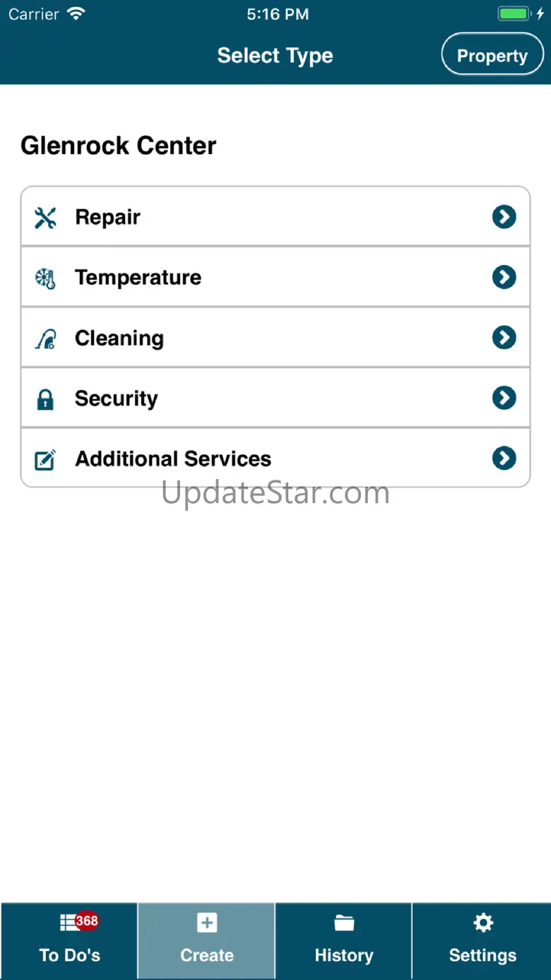Expand the Temperature row chevron arrow
This screenshot has height=980, width=551.
pos(504,277)
